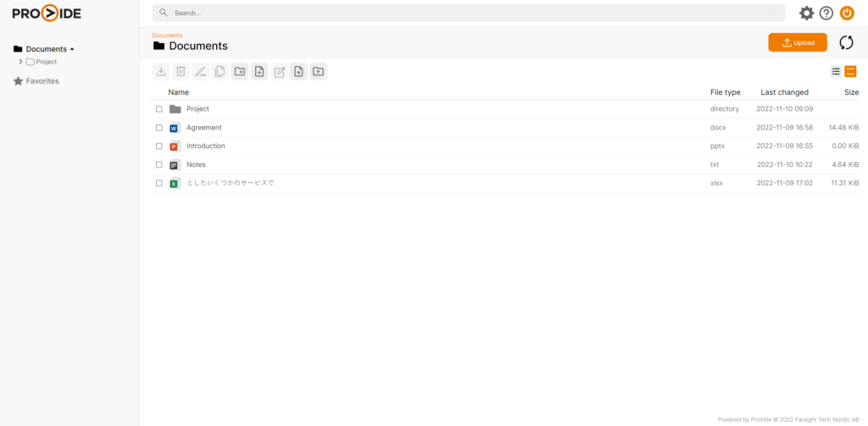Click the ProVide logo
Screen dimensions: 868x426
47,14
